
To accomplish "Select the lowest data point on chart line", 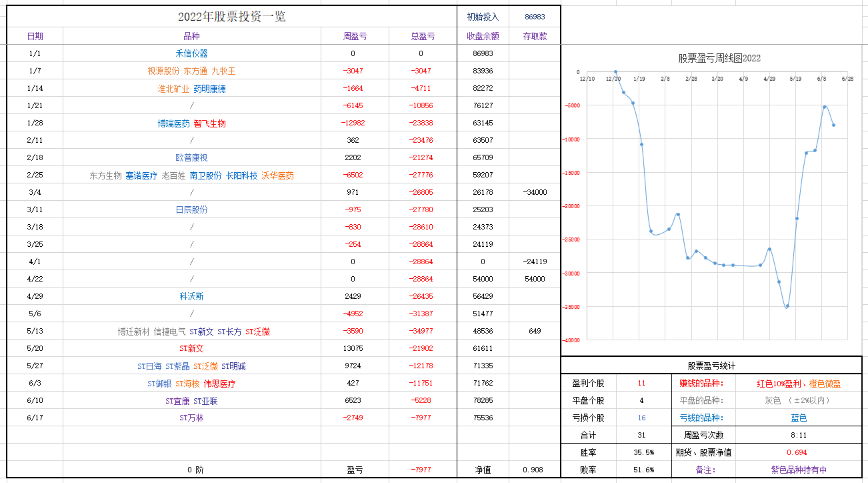I will click(x=787, y=306).
